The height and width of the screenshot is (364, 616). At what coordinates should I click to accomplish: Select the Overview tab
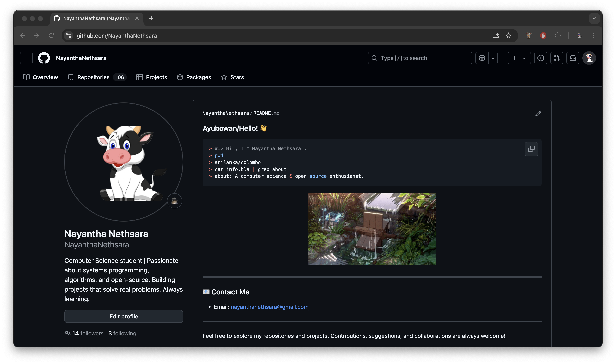[x=40, y=77]
